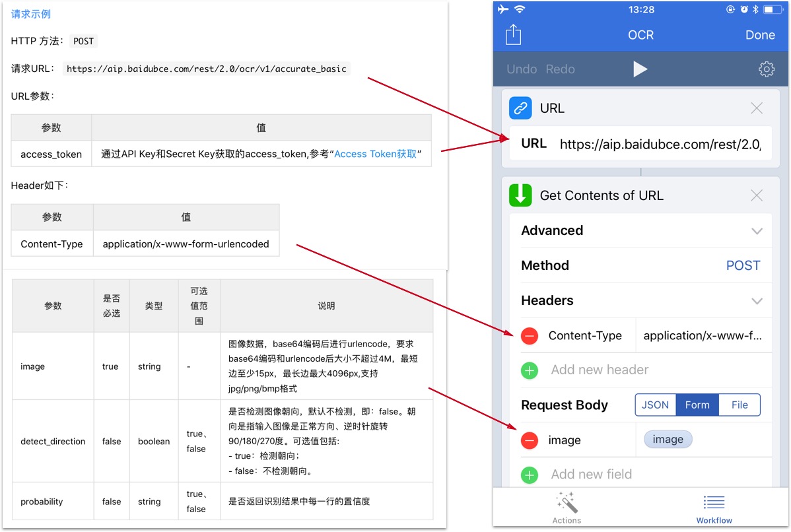Run the workflow with play button
791x532 pixels.
coord(640,69)
